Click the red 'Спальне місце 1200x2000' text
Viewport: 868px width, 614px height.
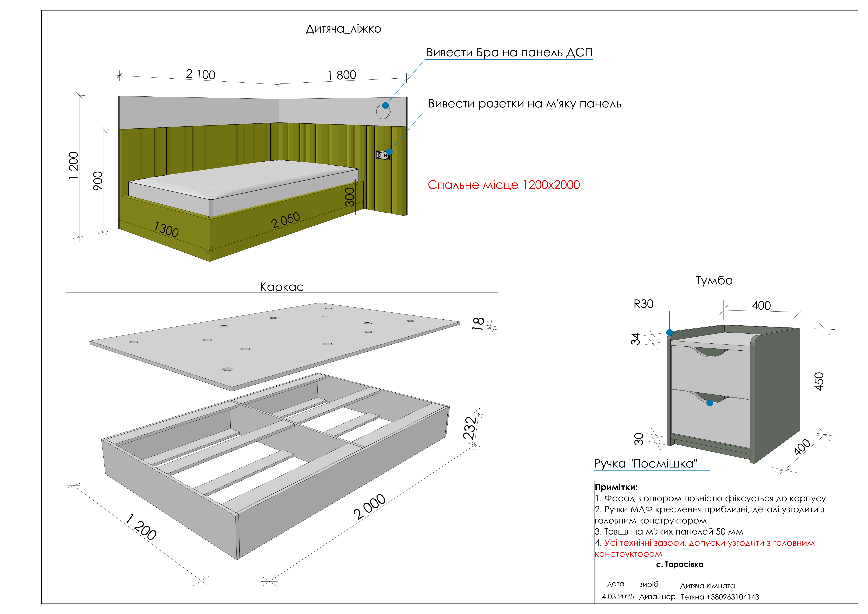(x=504, y=185)
